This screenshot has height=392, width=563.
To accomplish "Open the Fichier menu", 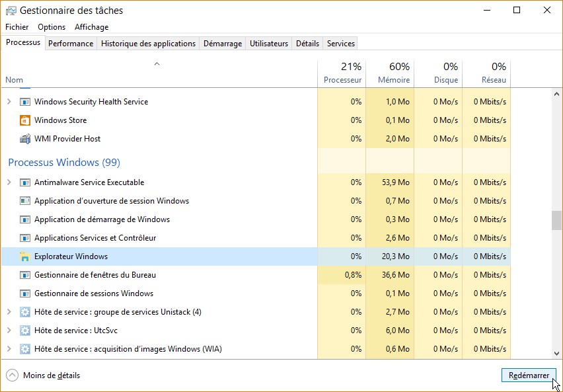I will coord(17,27).
